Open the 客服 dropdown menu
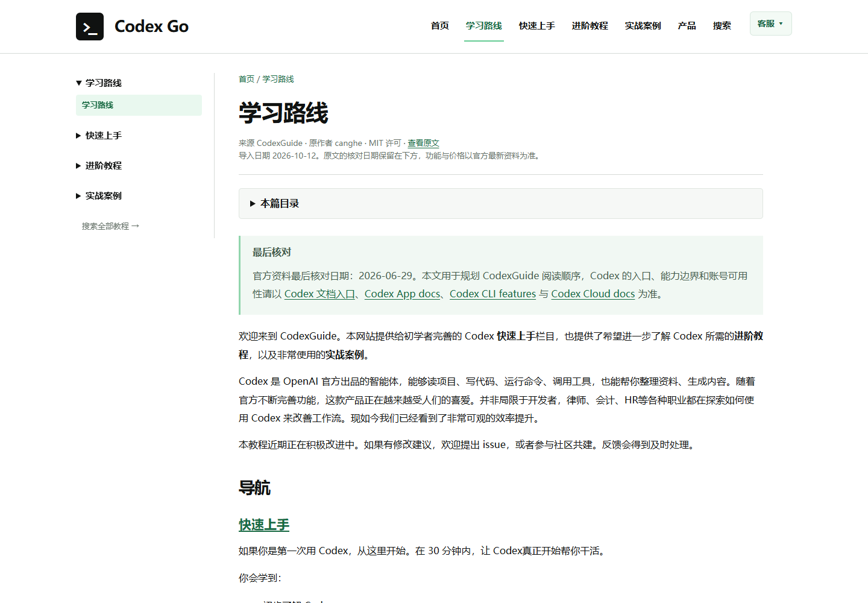868x603 pixels. click(x=770, y=24)
